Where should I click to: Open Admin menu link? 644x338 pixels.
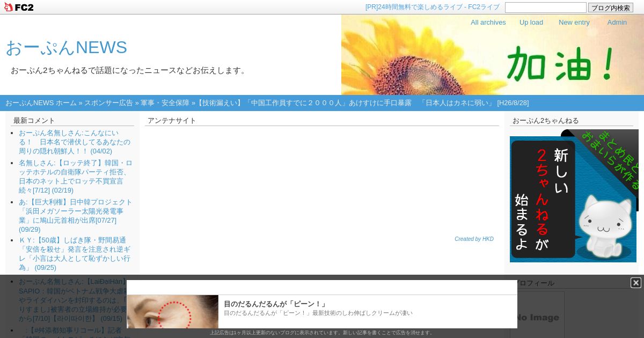(x=617, y=22)
